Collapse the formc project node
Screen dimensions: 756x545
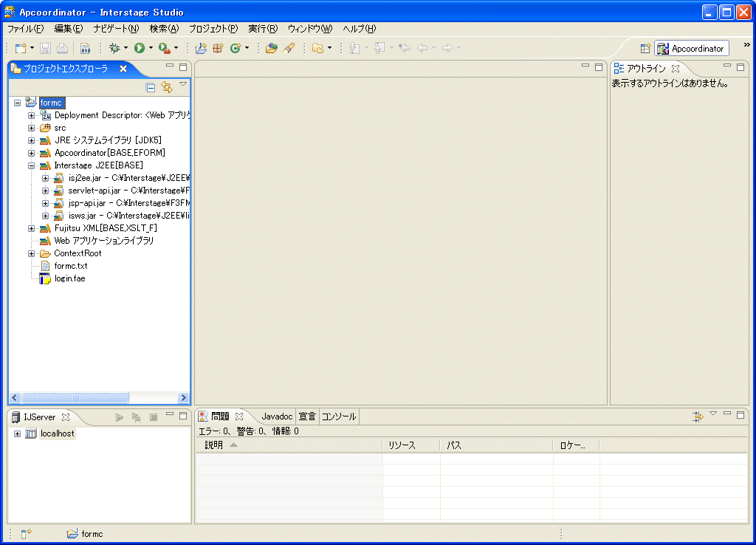[x=18, y=103]
